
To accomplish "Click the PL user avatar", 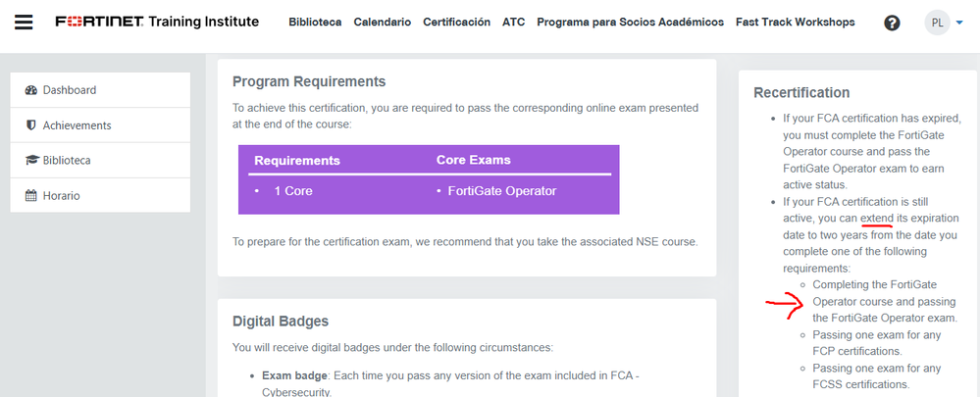I will pyautogui.click(x=936, y=24).
